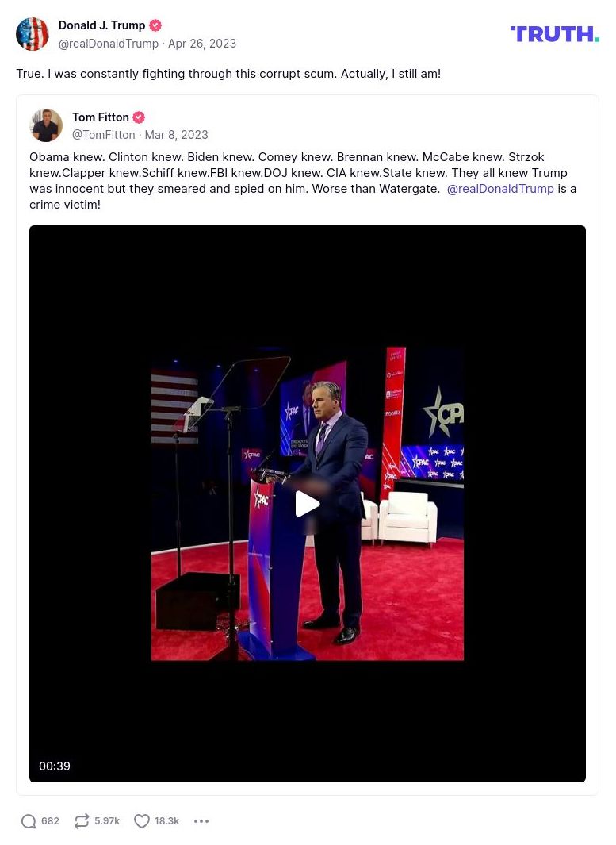Image resolution: width=616 pixels, height=845 pixels.
Task: Open the Tom Fitton display name
Action: pos(101,117)
